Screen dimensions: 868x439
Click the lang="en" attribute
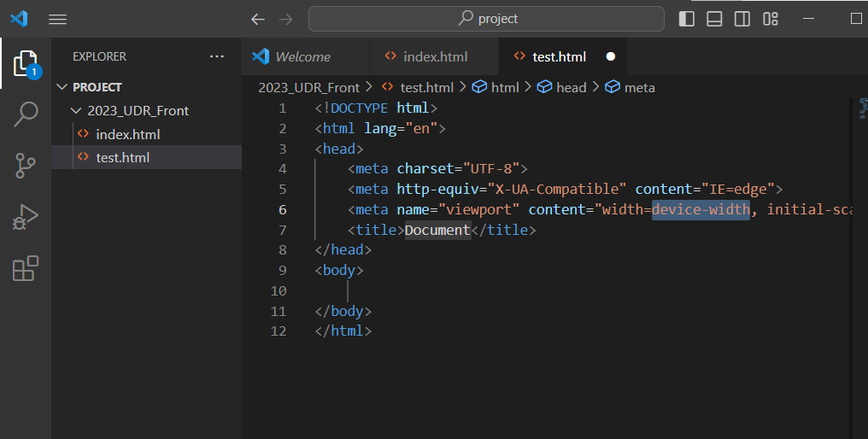point(401,128)
